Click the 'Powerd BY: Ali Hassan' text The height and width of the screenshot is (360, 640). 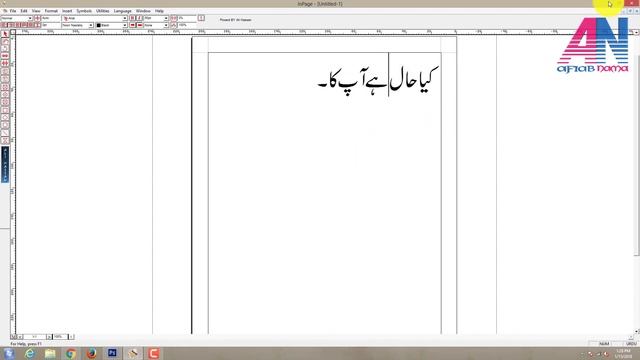[x=236, y=20]
